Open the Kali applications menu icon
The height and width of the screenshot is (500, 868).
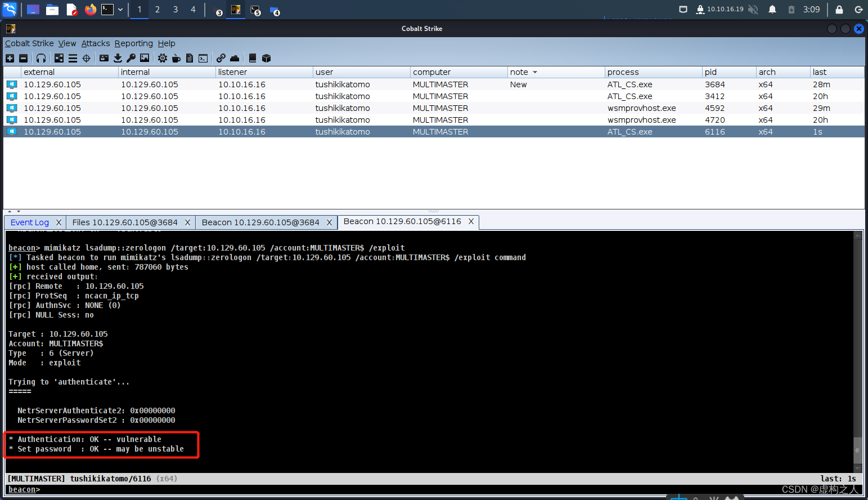pyautogui.click(x=10, y=9)
